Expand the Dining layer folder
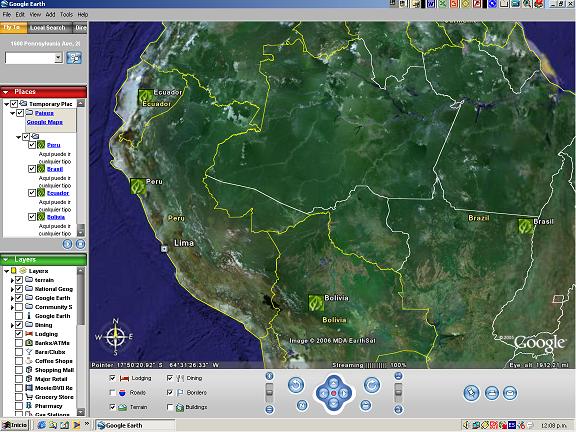 pos(12,325)
